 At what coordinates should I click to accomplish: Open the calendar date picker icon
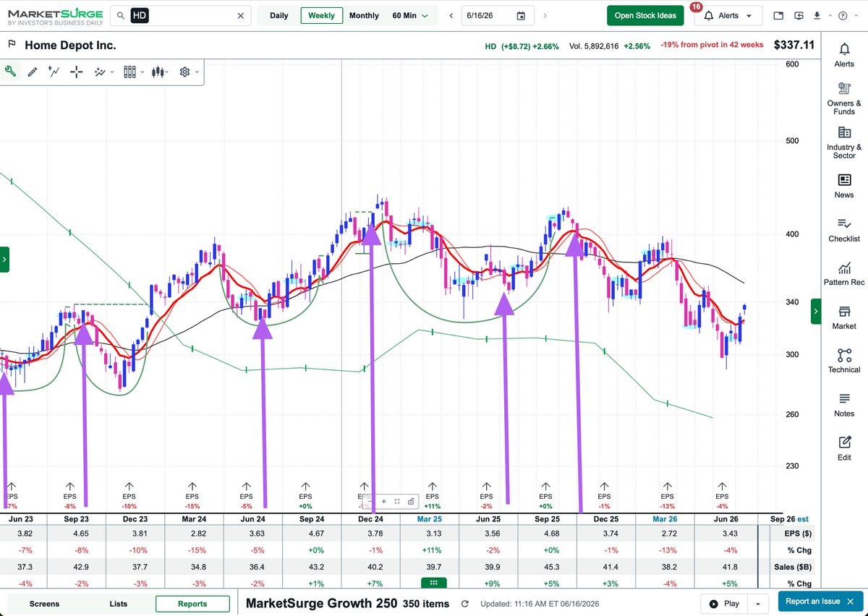(521, 16)
